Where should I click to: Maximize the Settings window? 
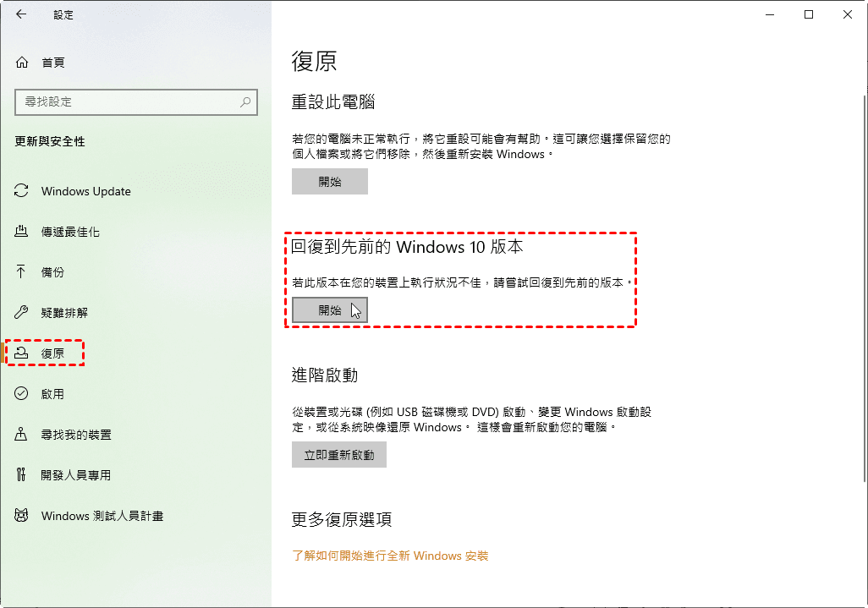809,15
